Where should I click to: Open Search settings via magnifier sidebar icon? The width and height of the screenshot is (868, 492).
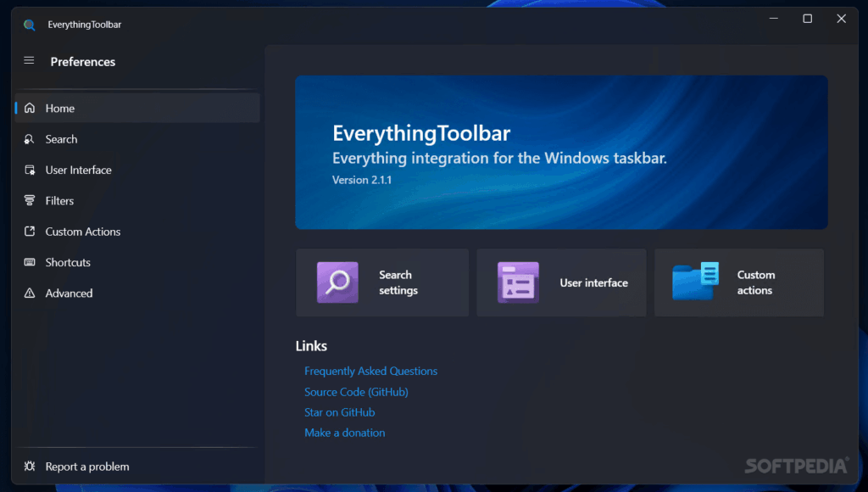28,138
